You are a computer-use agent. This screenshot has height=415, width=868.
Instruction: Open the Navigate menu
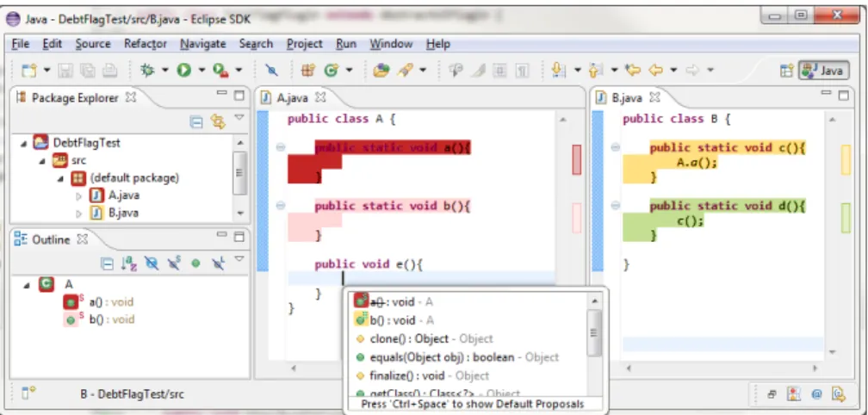tap(202, 44)
